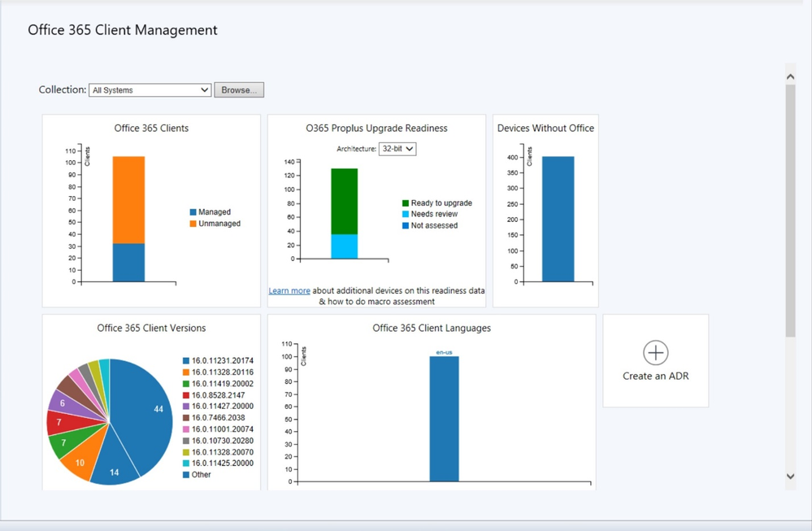The height and width of the screenshot is (531, 812).
Task: Click the scrollbar down arrow
Action: (790, 476)
